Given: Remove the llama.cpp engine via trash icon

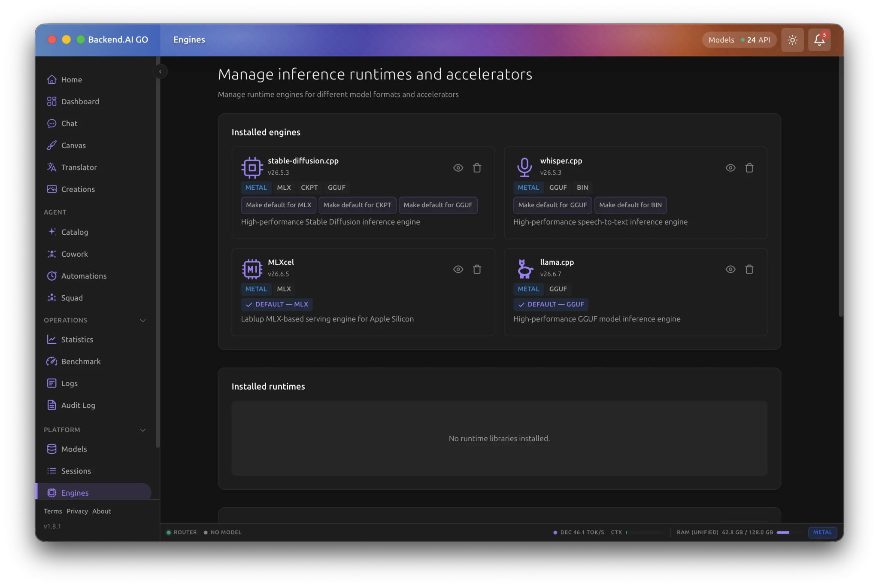Looking at the screenshot, I should tap(749, 269).
